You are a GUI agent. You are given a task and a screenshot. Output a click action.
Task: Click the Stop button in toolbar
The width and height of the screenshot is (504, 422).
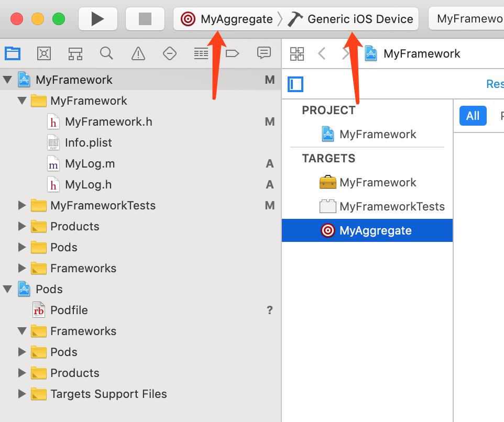pos(145,19)
